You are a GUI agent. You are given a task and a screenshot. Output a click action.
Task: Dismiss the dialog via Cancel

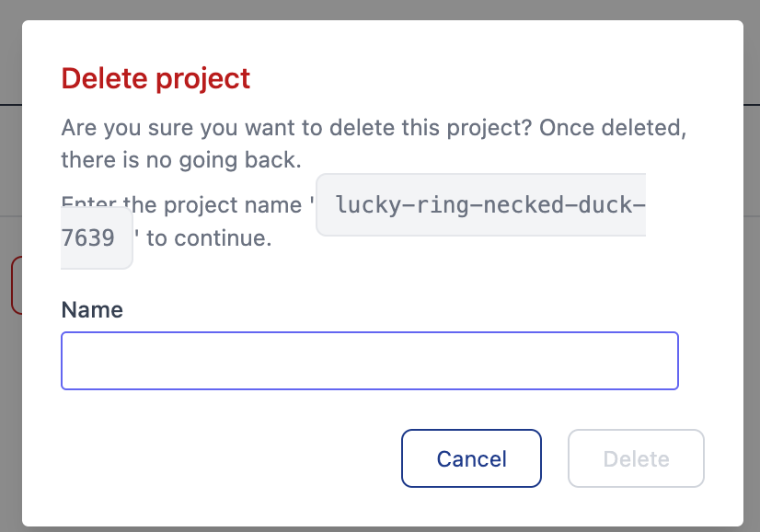pyautogui.click(x=471, y=458)
